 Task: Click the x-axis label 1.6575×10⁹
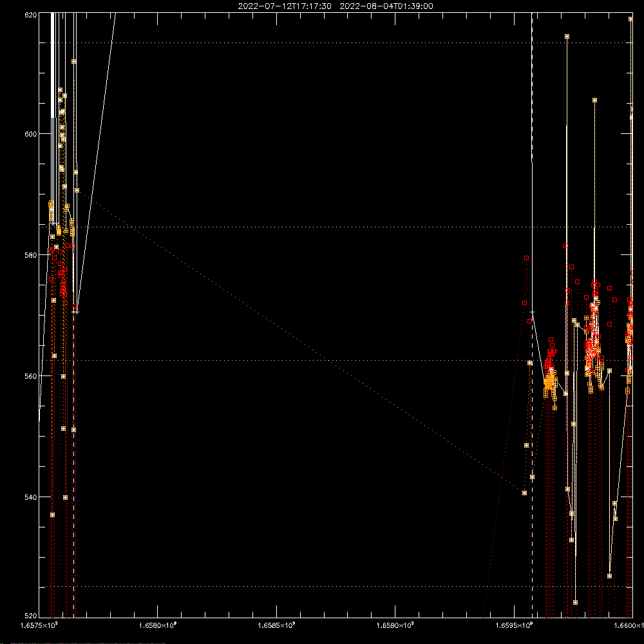click(39, 625)
